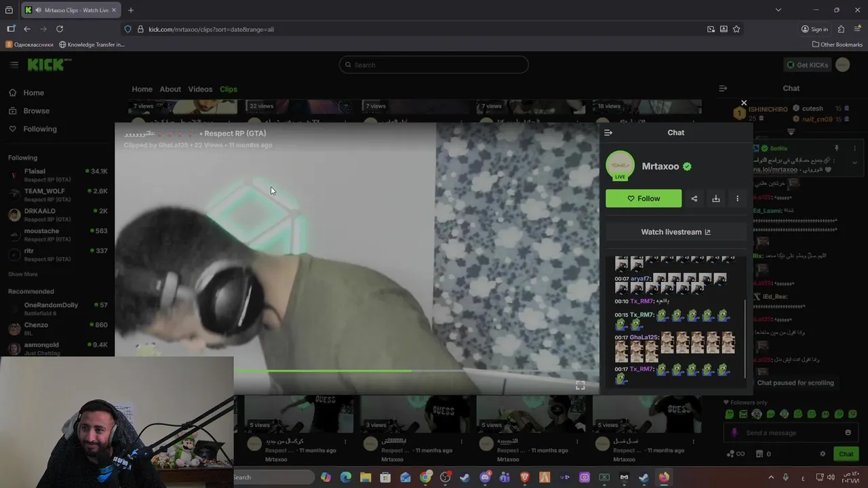Open the Watch livestream link
This screenshot has width=868, height=488.
point(676,232)
